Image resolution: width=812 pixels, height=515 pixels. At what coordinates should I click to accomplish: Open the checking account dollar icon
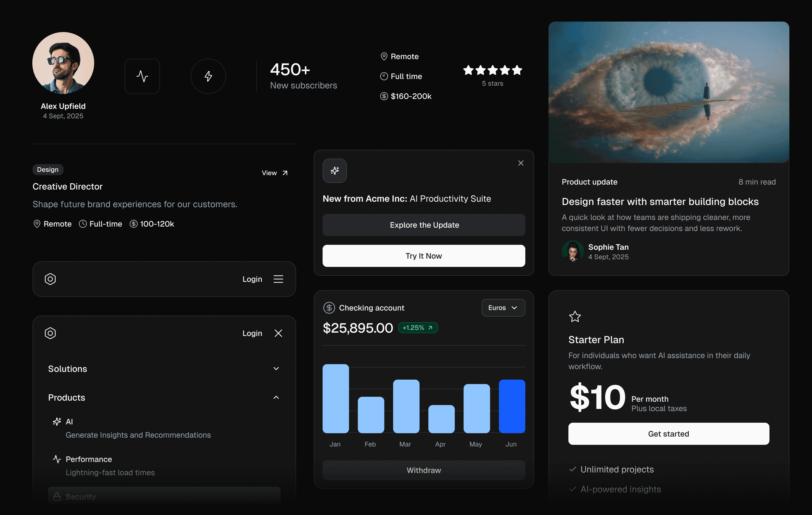329,308
